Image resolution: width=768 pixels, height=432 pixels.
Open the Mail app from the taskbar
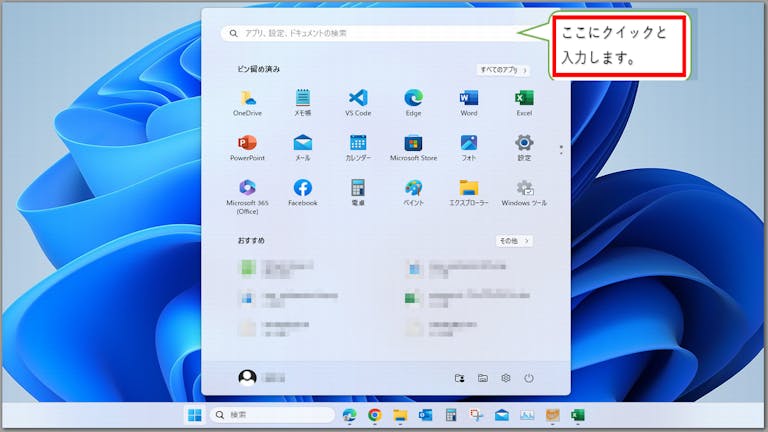[502, 415]
